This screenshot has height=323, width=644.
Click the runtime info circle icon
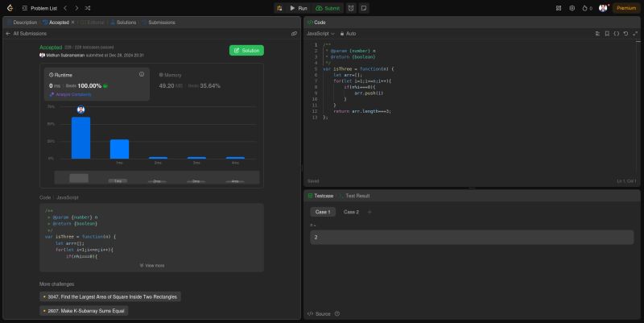142,74
